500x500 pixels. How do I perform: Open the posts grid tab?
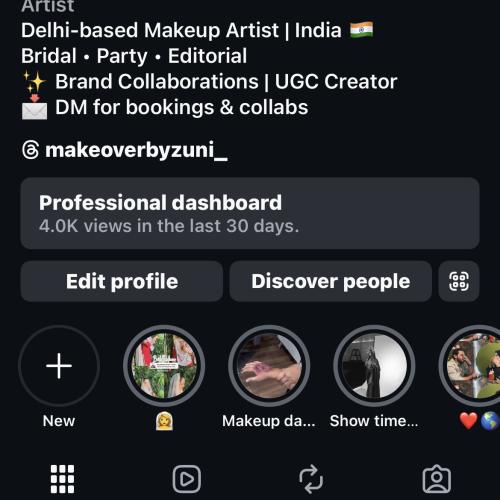pos(62,479)
